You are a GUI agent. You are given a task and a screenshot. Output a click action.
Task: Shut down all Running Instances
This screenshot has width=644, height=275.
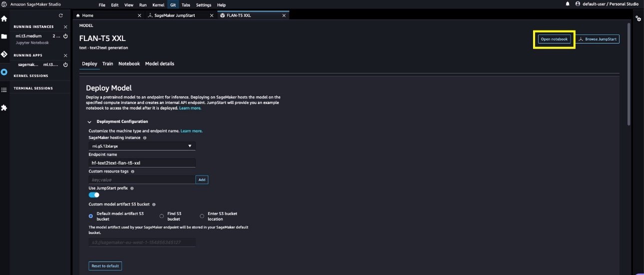65,26
